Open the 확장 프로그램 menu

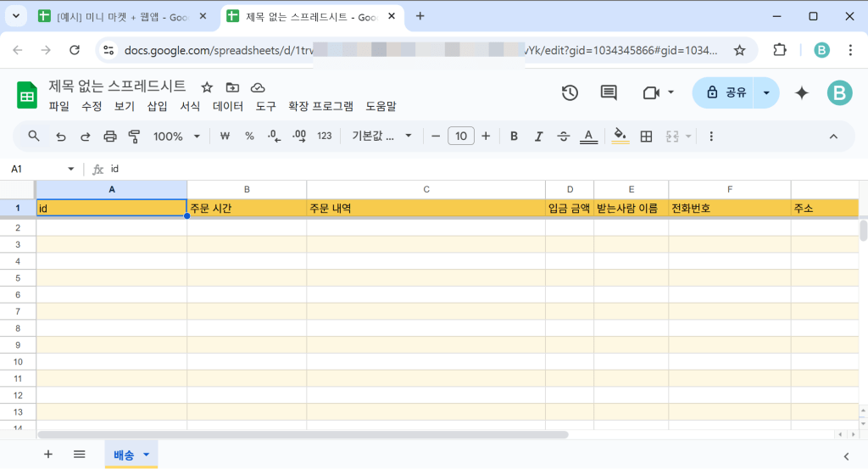pos(320,107)
